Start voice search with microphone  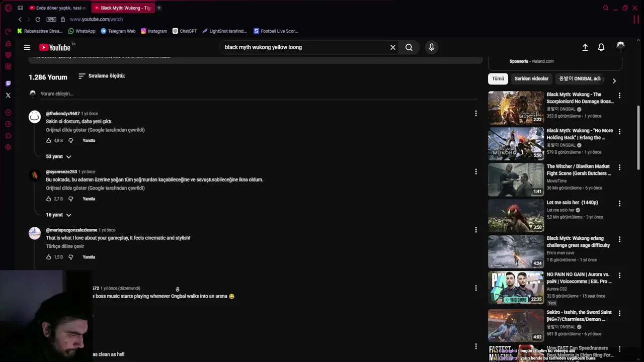pyautogui.click(x=431, y=47)
